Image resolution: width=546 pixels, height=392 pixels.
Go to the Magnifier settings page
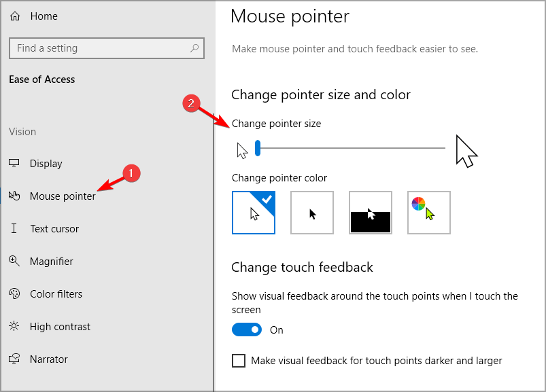point(52,261)
